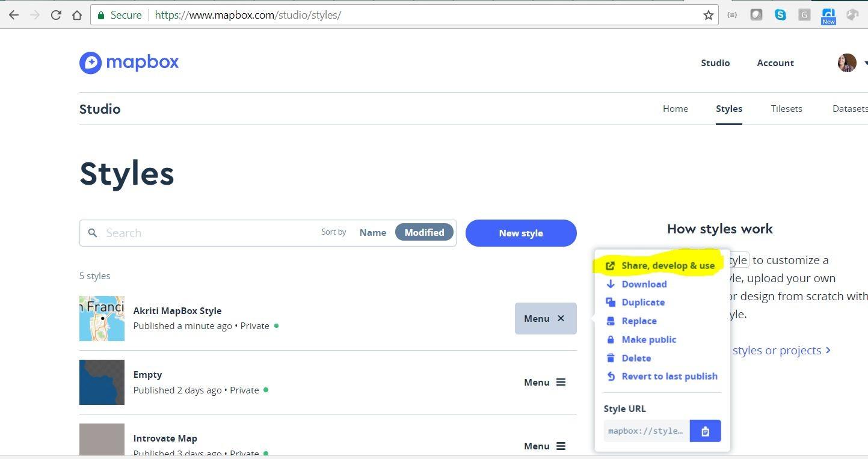Open the Introvate Map style title
The height and width of the screenshot is (459, 868).
(x=165, y=438)
